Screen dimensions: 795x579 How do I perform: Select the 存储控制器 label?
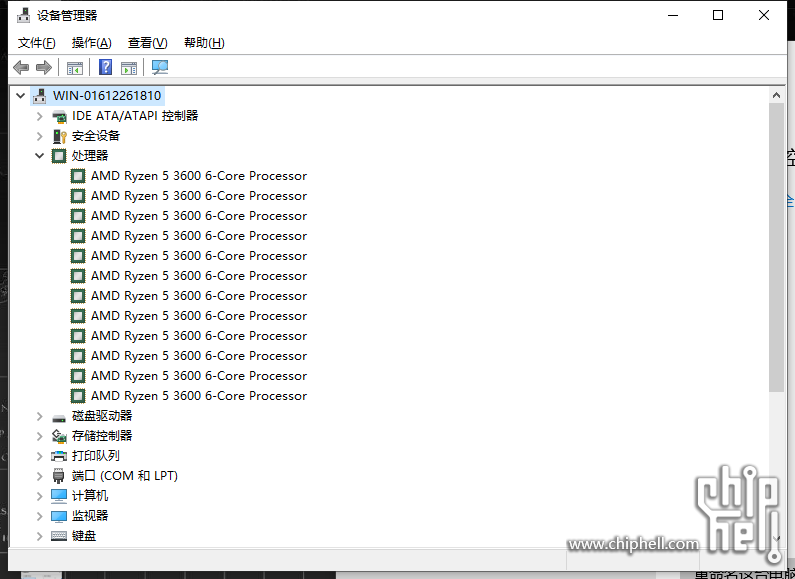tap(102, 436)
